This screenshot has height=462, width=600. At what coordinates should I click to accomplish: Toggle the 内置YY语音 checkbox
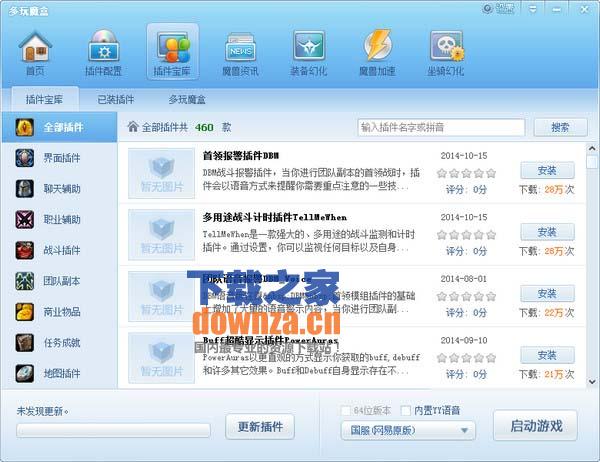pyautogui.click(x=406, y=411)
